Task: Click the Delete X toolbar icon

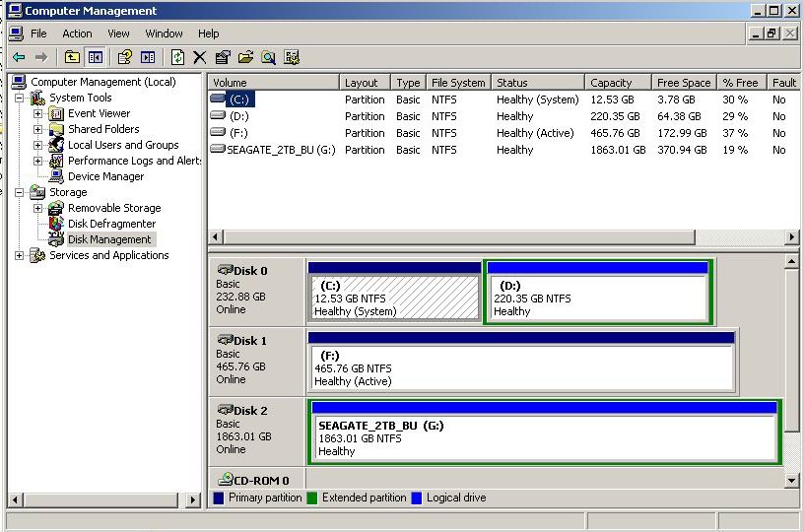Action: pyautogui.click(x=199, y=57)
